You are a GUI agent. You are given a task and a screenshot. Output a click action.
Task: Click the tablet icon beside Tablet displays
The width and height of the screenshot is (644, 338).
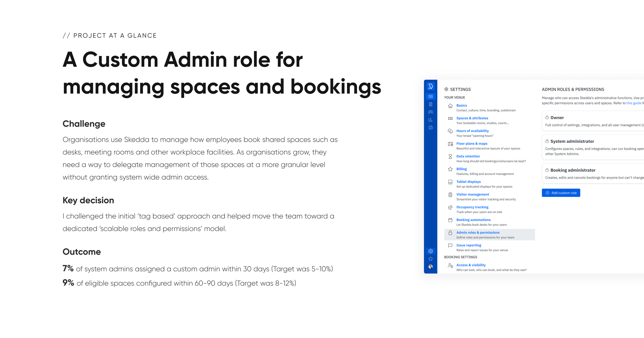point(450,182)
